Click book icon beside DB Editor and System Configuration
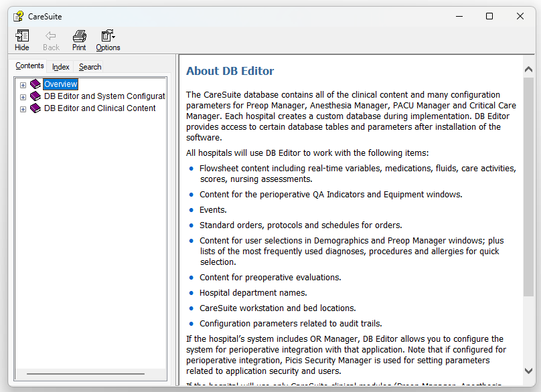Screen dimensions: 541x392 point(35,96)
